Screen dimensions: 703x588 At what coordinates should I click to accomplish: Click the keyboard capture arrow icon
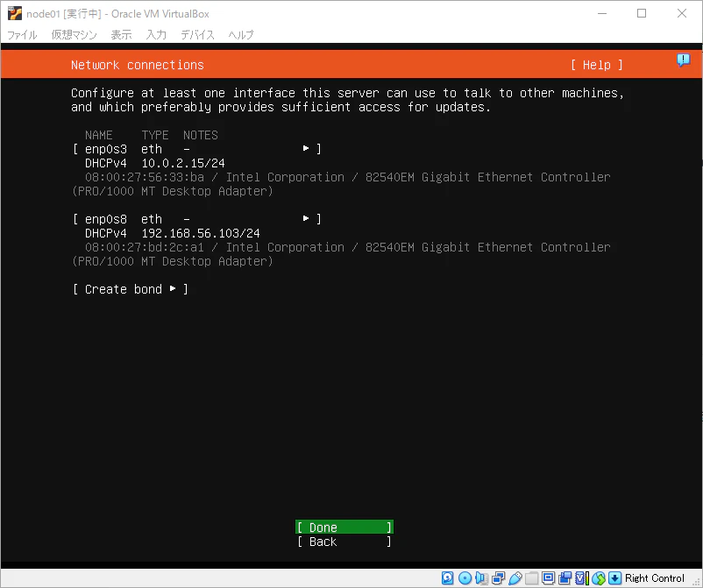614,577
